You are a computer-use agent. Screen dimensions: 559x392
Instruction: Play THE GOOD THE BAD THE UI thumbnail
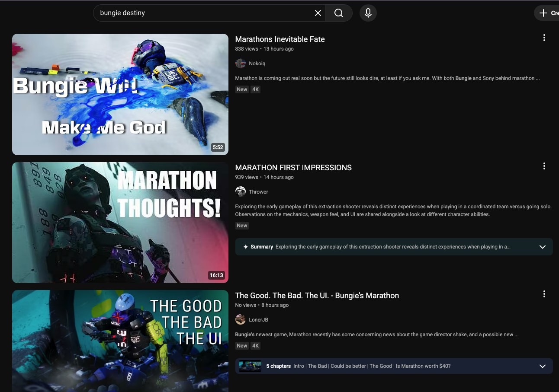pyautogui.click(x=120, y=341)
